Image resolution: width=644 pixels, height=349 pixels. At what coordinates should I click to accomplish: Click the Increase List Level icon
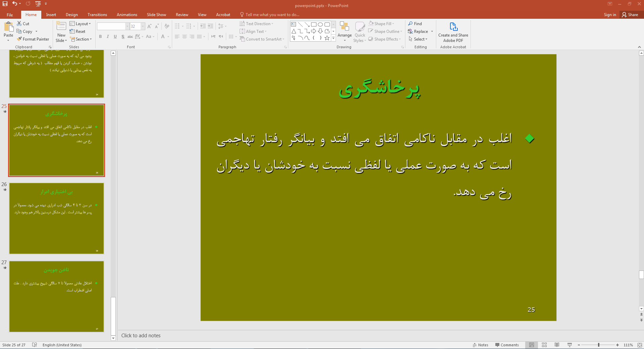point(210,26)
